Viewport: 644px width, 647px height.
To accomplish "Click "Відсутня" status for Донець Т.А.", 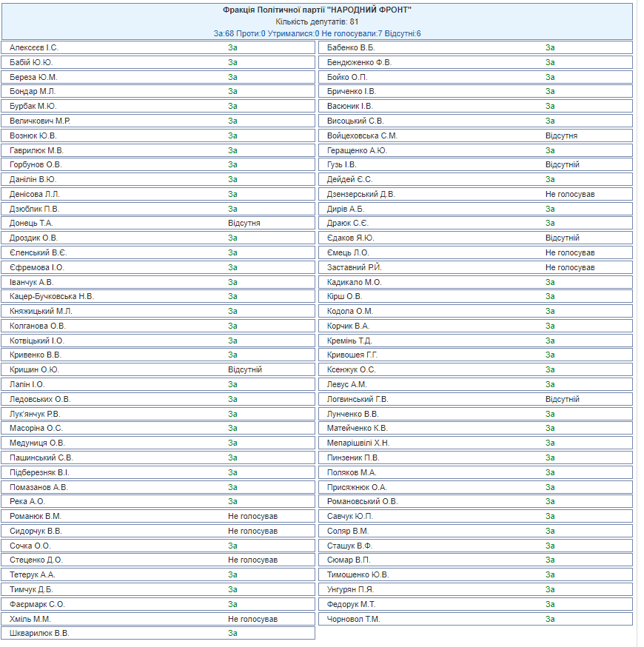I will 244,223.
